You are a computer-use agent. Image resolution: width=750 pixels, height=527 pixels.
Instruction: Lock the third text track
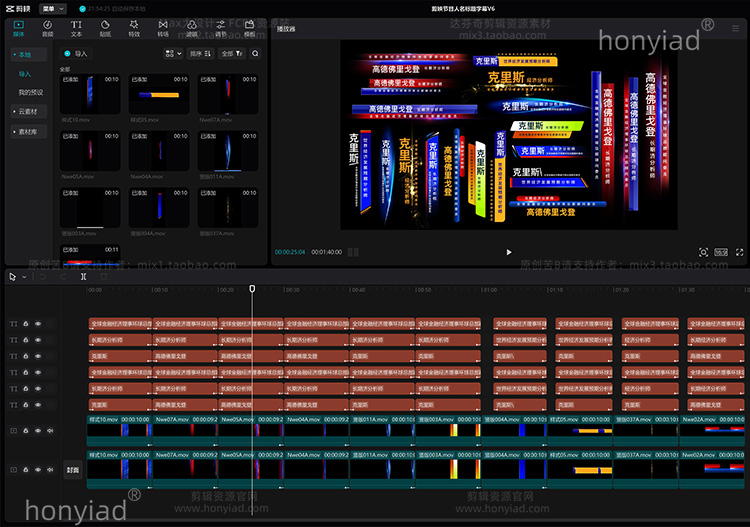pos(26,356)
